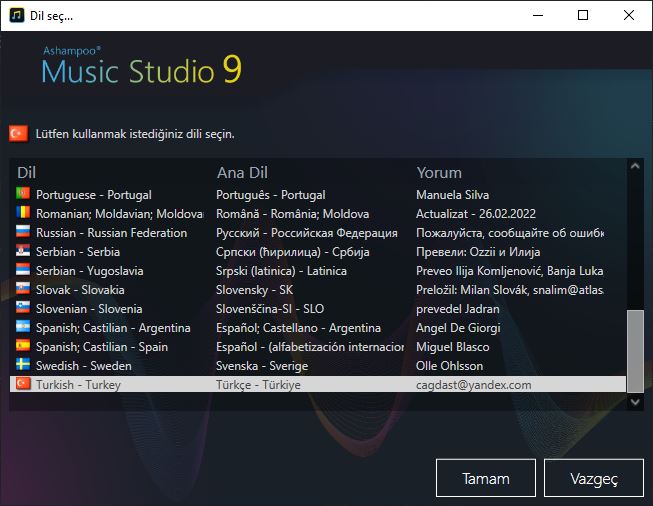This screenshot has width=653, height=506.
Task: Click Español - (alfabetización internacional) cell
Action: coord(310,347)
